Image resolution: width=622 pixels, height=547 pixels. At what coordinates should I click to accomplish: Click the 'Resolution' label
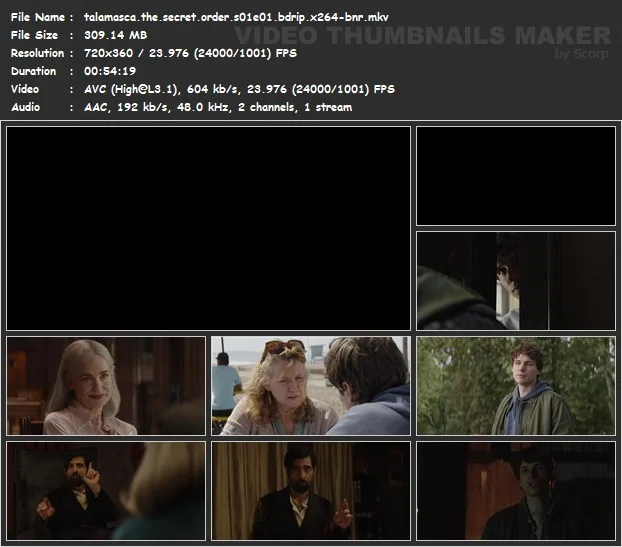pyautogui.click(x=37, y=53)
